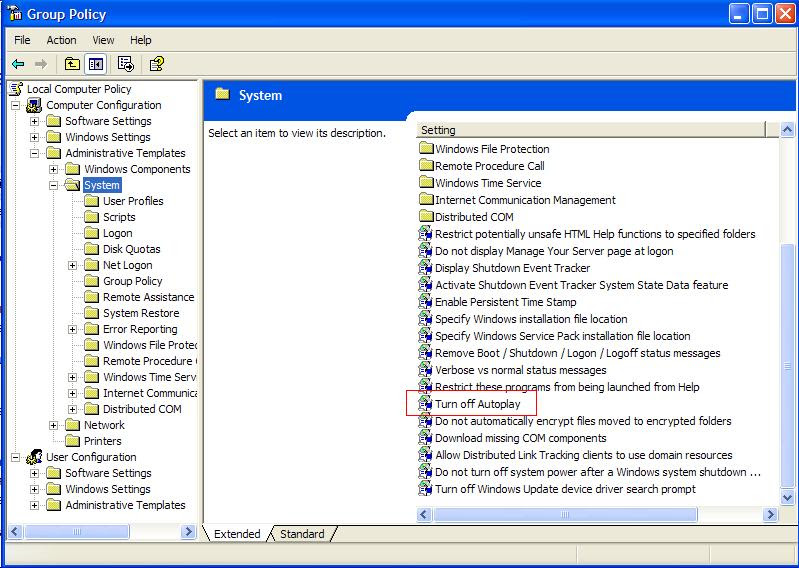Expand Administrative Templates under User Configuration
The width and height of the screenshot is (799, 568).
[34, 505]
